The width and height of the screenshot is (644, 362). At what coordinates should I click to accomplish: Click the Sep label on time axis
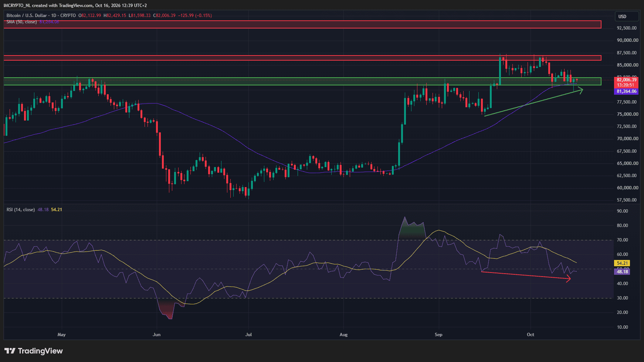pos(438,335)
